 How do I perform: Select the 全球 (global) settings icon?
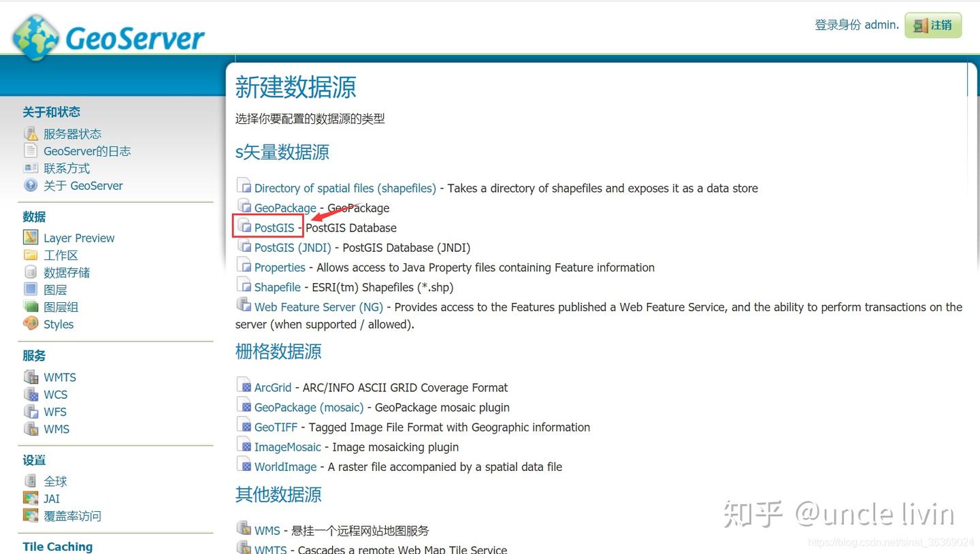pos(31,480)
